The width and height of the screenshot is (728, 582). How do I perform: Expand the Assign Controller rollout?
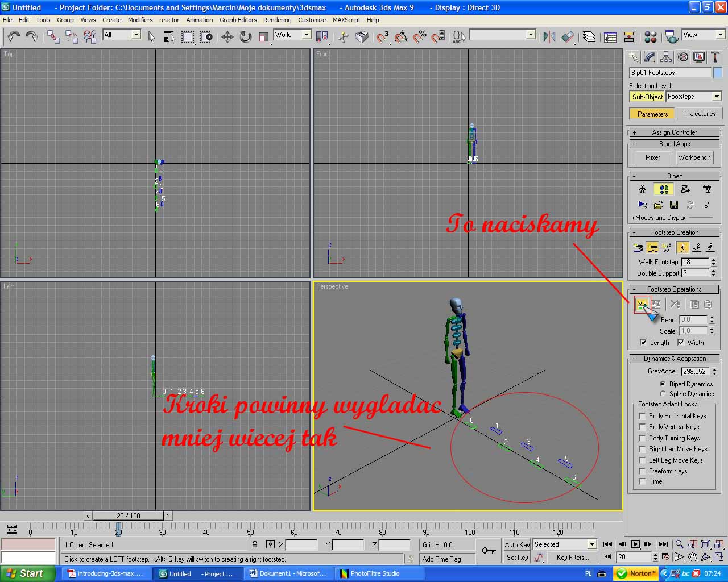tap(674, 132)
